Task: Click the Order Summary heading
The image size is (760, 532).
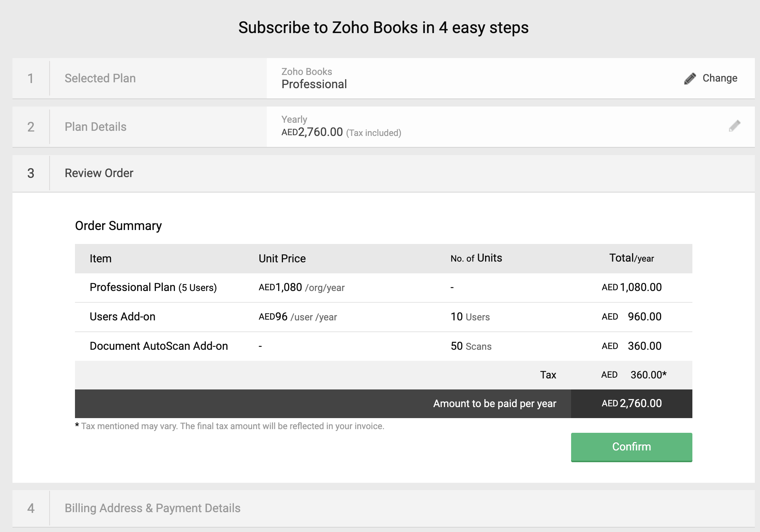Action: pos(118,226)
